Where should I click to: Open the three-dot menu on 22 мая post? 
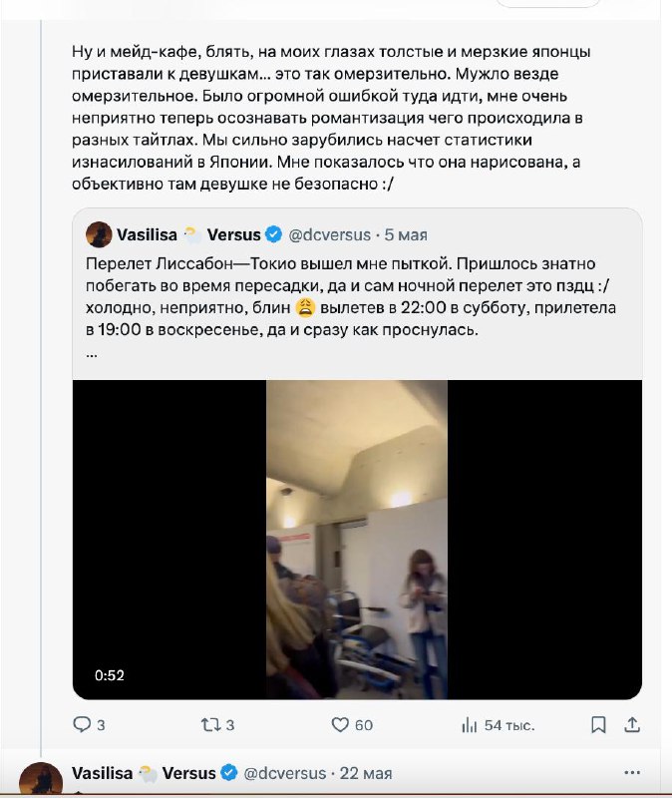[632, 772]
